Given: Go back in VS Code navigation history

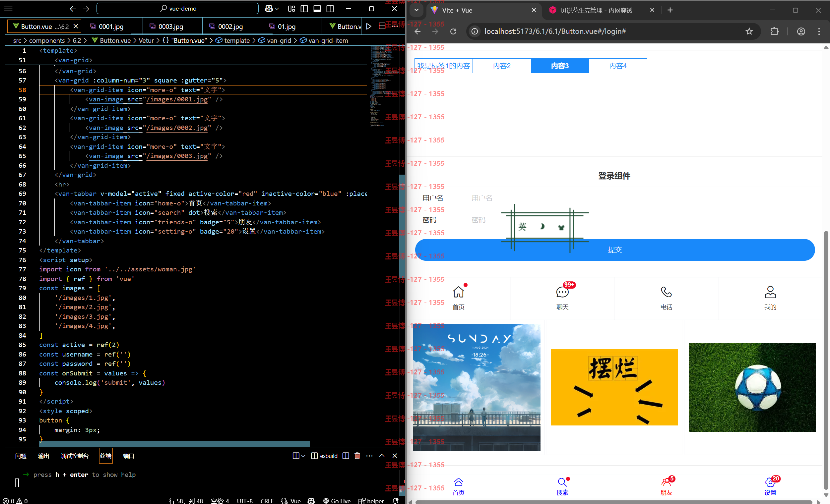Looking at the screenshot, I should (x=73, y=9).
